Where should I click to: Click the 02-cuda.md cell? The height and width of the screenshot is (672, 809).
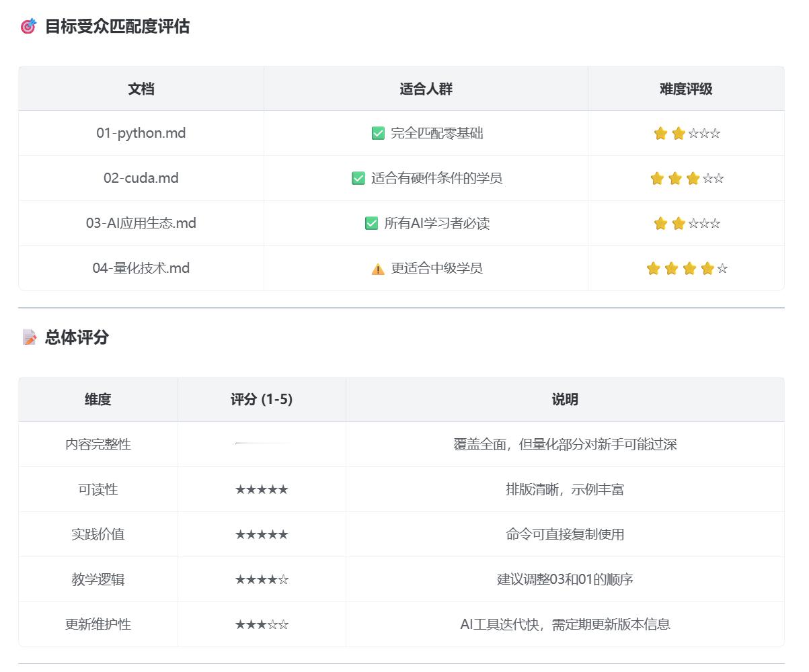[141, 178]
